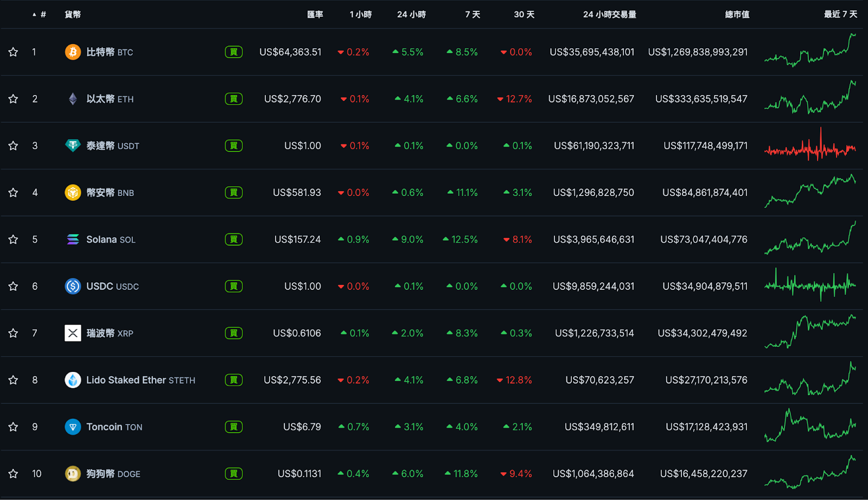The width and height of the screenshot is (868, 500).
Task: Open Solana SOL coin page
Action: [111, 239]
